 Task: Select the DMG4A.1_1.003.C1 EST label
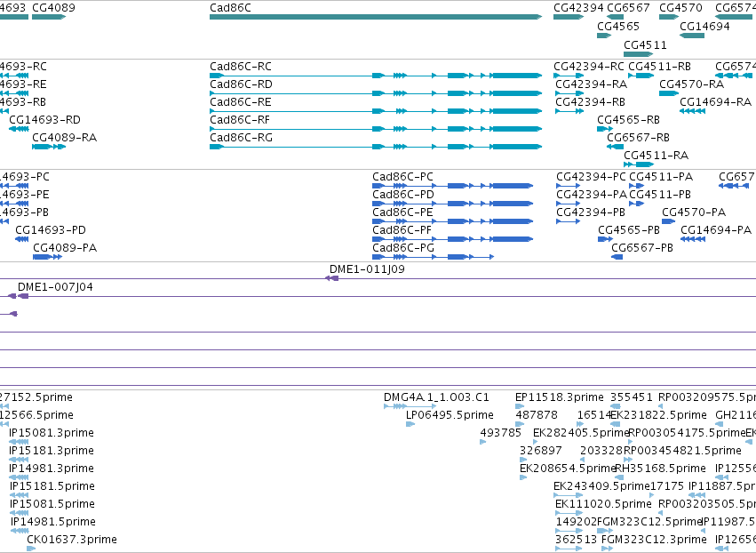(x=436, y=397)
